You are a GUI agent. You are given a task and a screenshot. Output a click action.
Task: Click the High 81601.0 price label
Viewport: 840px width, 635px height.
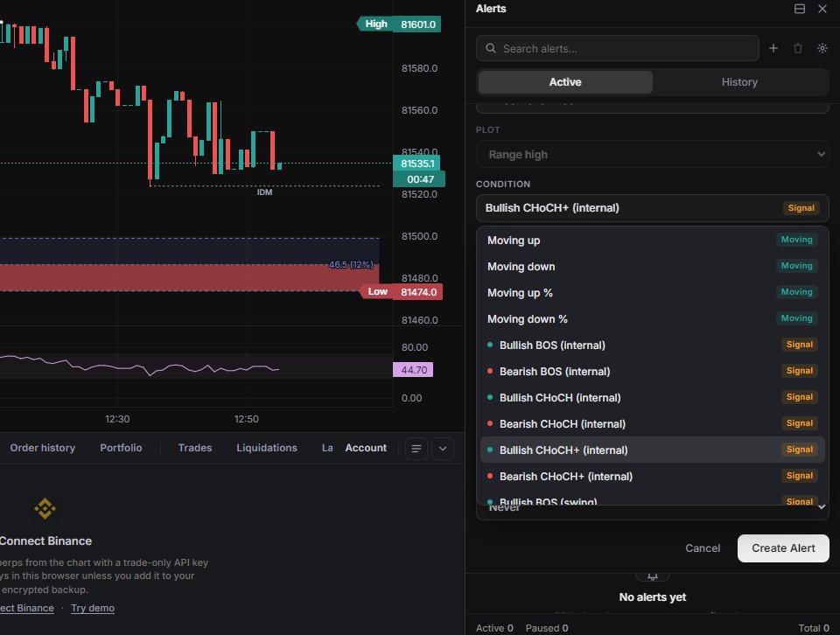pyautogui.click(x=399, y=24)
